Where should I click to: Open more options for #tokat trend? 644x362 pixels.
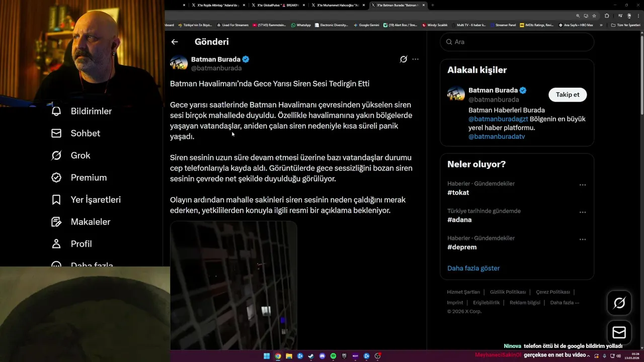[583, 185]
